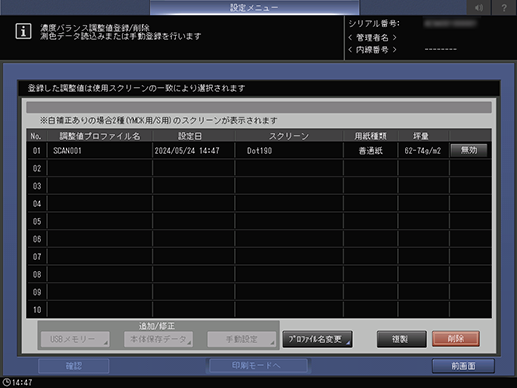Image resolution: width=517 pixels, height=388 pixels.
Task: Toggle the 無効 button for SCAN001
Action: [x=469, y=150]
